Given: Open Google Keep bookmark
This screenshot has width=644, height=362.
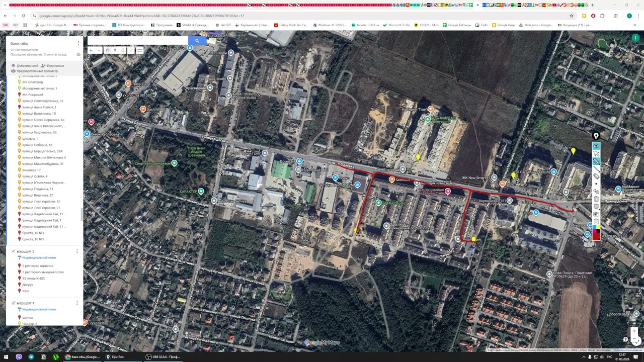Looking at the screenshot, I should (x=504, y=25).
